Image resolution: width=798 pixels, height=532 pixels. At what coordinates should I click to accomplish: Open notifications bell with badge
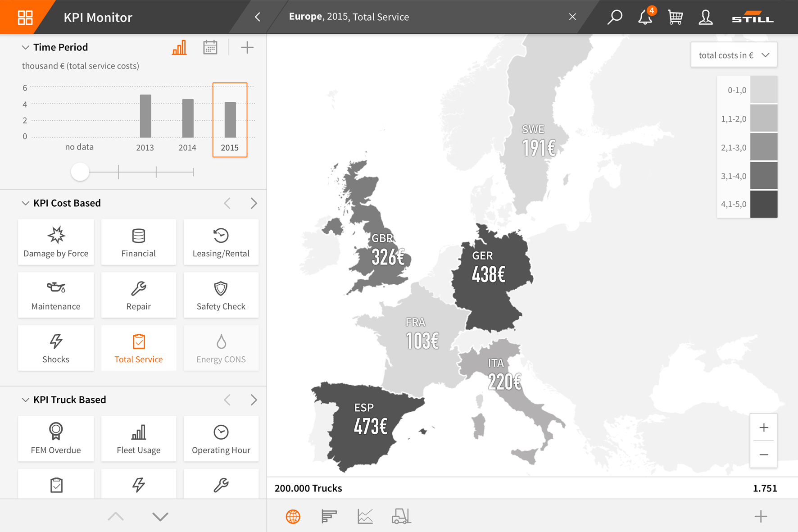pyautogui.click(x=645, y=17)
